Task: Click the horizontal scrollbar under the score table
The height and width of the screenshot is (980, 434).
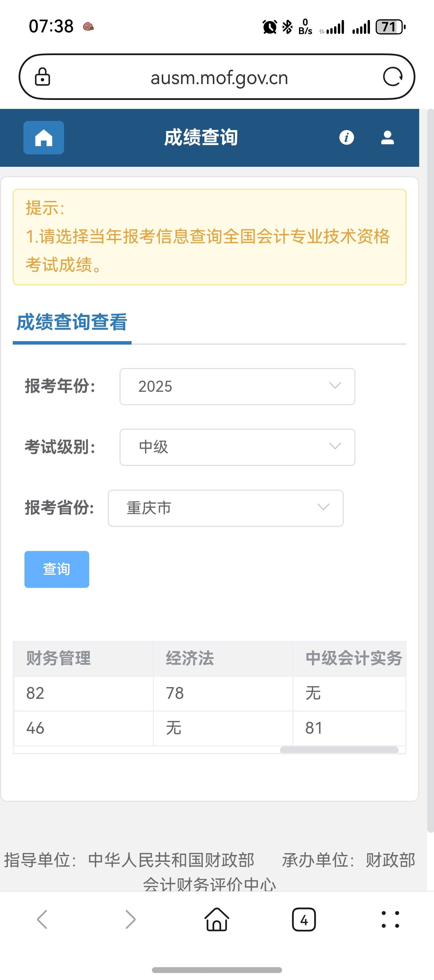Action: pos(339,749)
